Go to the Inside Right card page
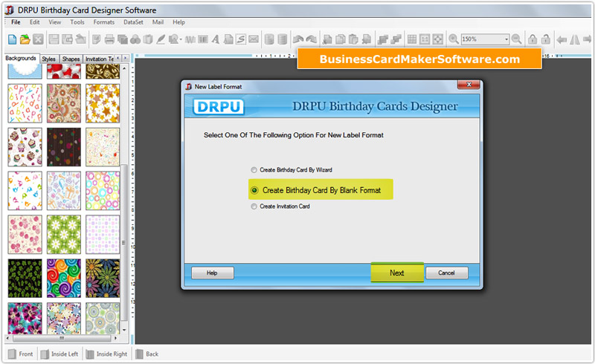 (106, 354)
